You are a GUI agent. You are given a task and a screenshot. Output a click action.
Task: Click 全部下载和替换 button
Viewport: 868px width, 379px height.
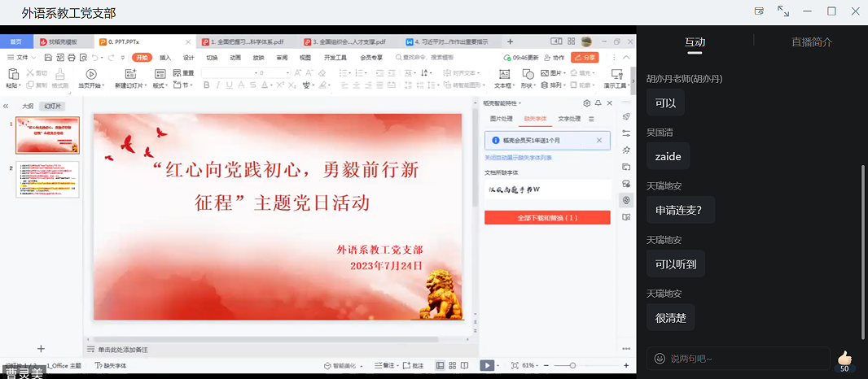coord(547,218)
